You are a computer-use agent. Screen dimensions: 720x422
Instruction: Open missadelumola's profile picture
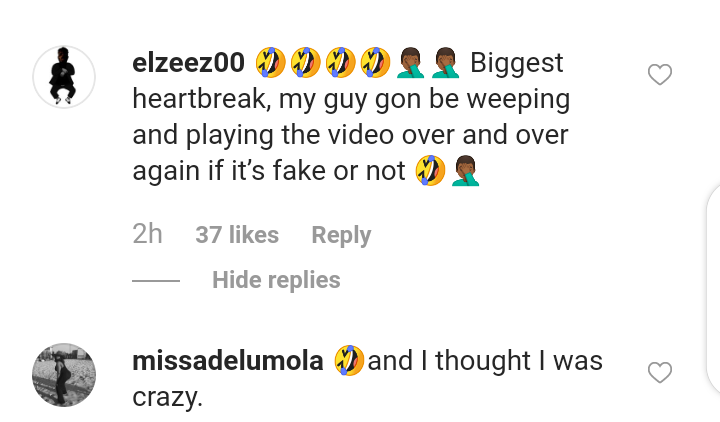coord(64,374)
